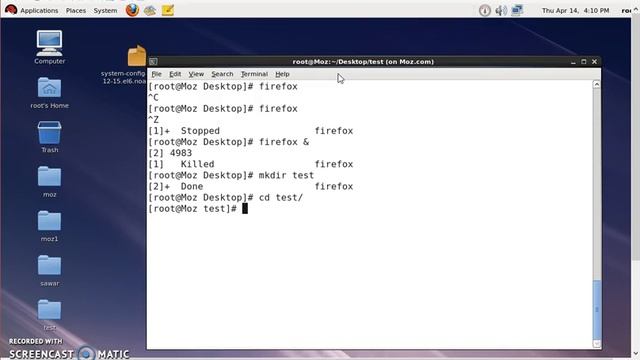
Task: Click the terminal cursor at the test prompt
Action: point(245,209)
